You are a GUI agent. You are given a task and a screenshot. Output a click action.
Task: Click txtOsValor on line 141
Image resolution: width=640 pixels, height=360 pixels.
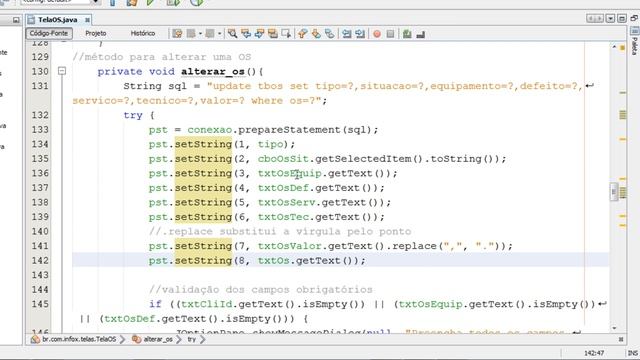[x=289, y=246]
